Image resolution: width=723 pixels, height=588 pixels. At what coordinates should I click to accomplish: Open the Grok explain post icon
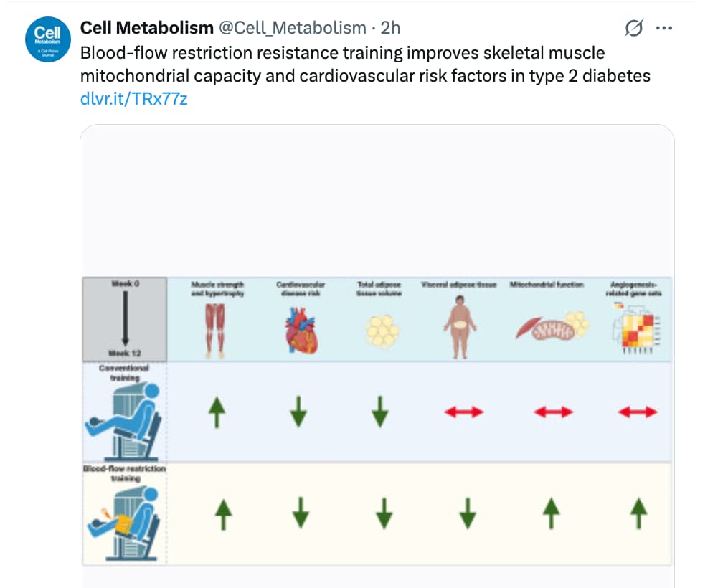[633, 28]
